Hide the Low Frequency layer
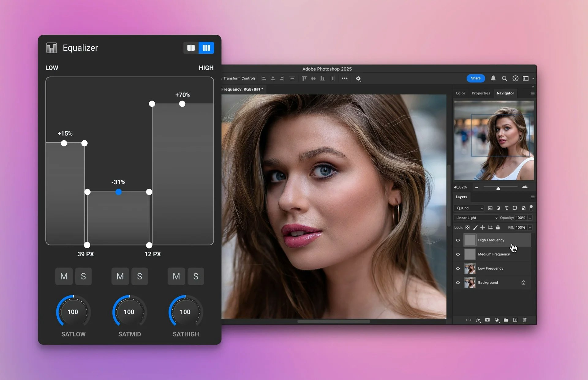The image size is (588, 380). [x=458, y=268]
